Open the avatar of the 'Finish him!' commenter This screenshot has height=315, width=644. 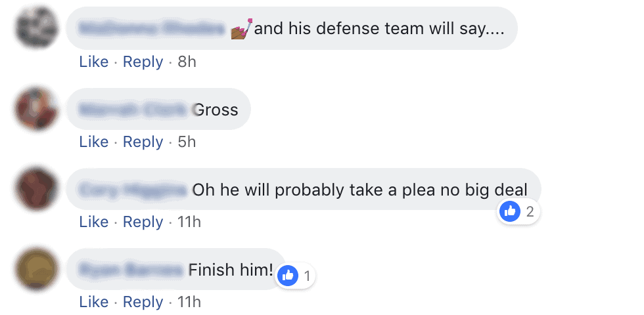(x=36, y=269)
